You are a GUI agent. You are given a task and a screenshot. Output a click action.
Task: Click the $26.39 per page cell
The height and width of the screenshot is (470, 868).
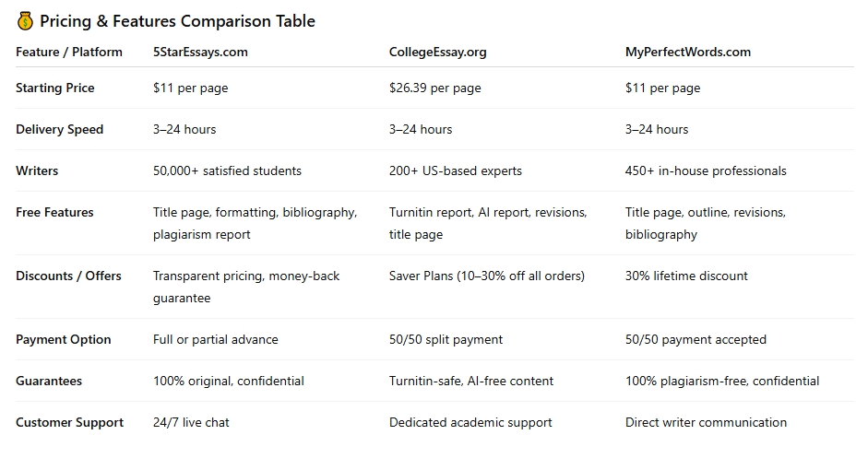point(434,88)
